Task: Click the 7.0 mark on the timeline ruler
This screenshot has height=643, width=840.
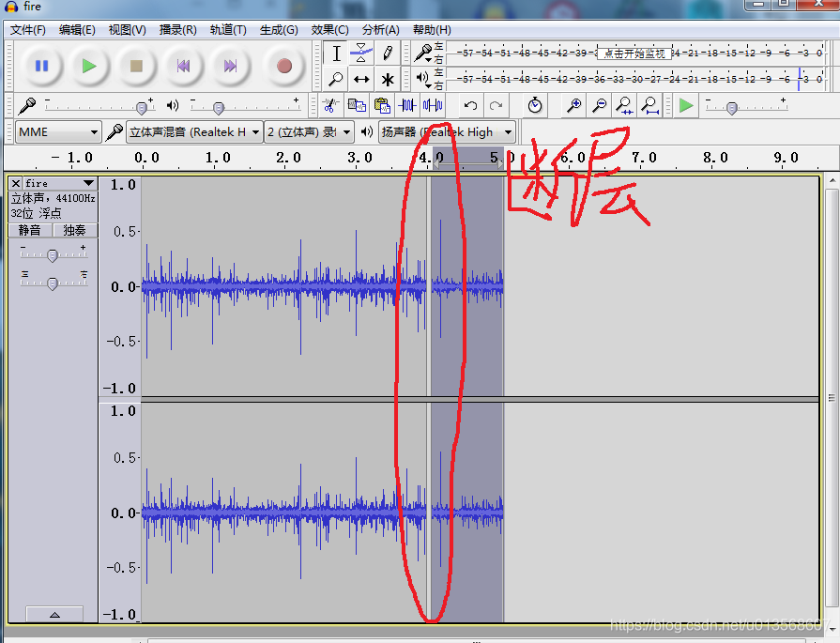Action: pos(644,158)
